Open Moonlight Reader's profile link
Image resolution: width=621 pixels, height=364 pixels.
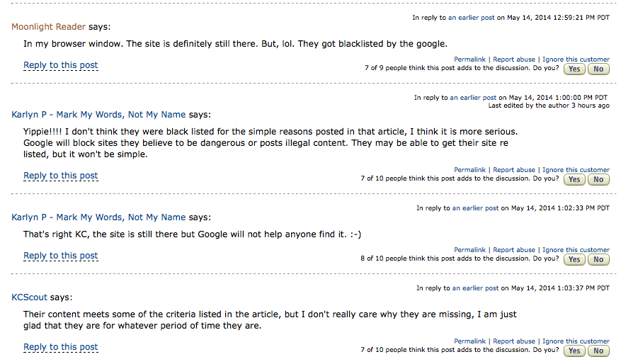point(48,27)
